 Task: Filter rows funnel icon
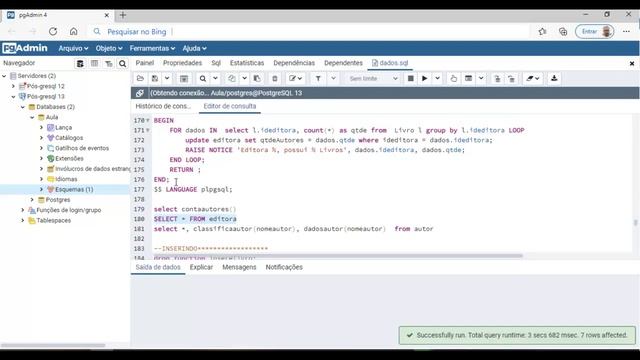point(318,78)
